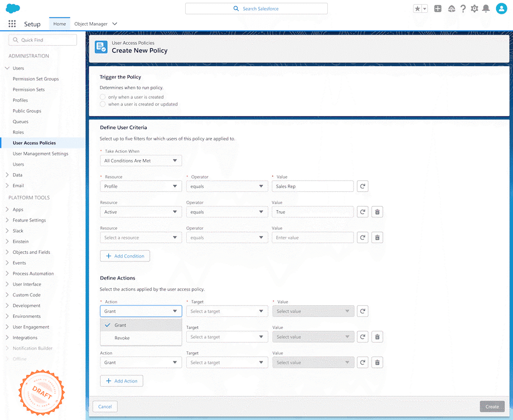Delete the second action row
This screenshot has width=513, height=420.
[x=377, y=336]
